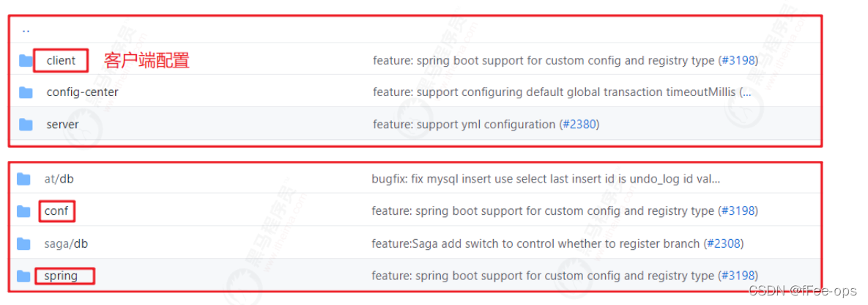Open the config-center commit message
Viewport: 868px width, 305px height.
coord(562,92)
